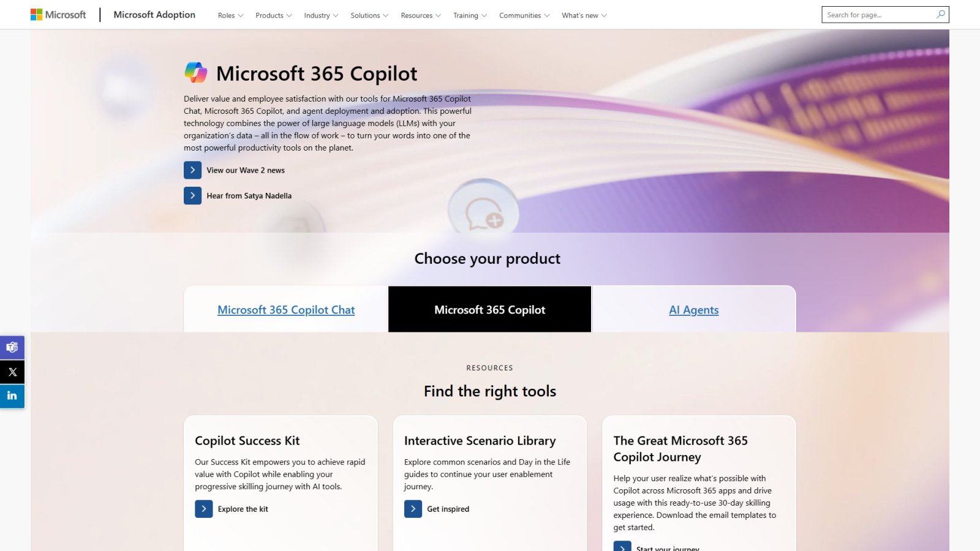Click the Search for page input field
This screenshot has width=980, height=551.
(x=876, y=15)
